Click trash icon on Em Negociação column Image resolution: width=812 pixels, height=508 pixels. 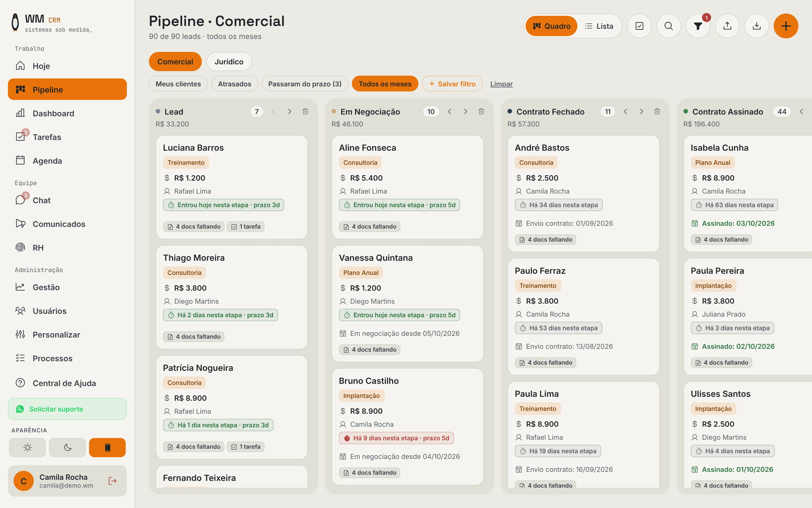[481, 111]
